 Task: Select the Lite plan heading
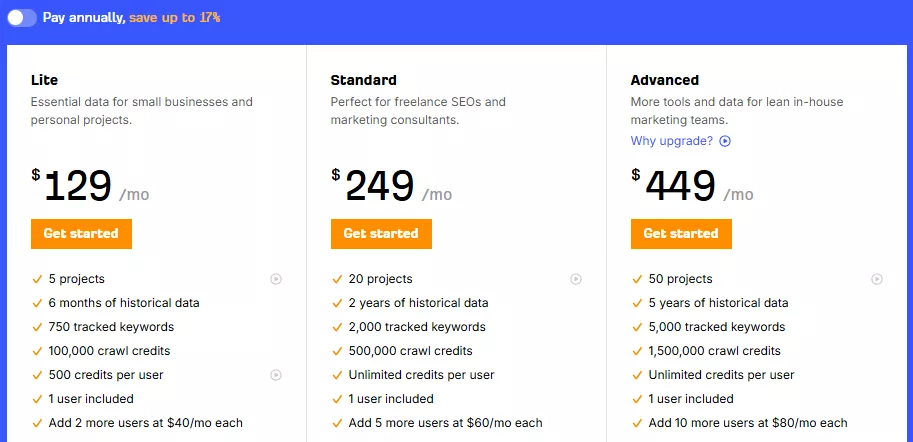tap(45, 80)
